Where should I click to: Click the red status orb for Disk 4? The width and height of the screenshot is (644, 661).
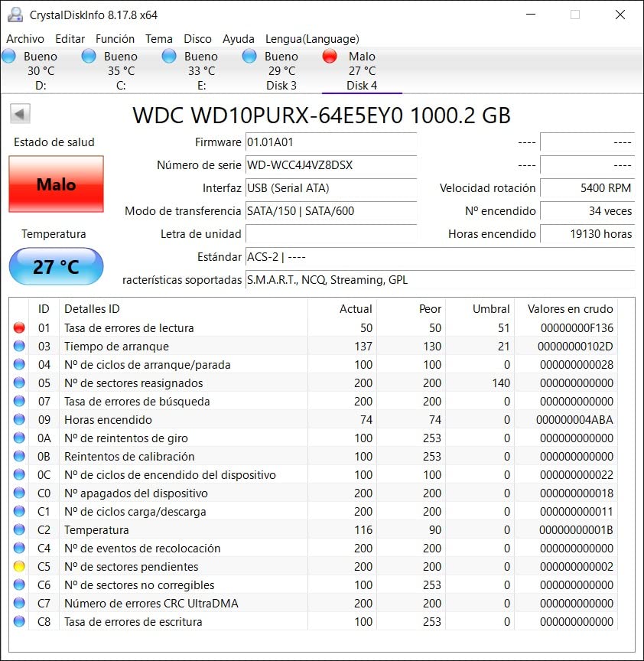click(x=330, y=56)
